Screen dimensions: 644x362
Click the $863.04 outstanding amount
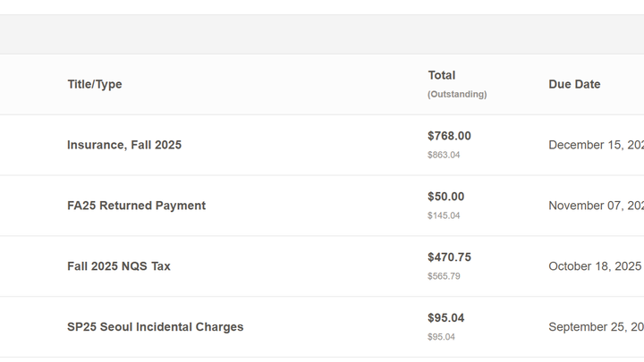444,155
